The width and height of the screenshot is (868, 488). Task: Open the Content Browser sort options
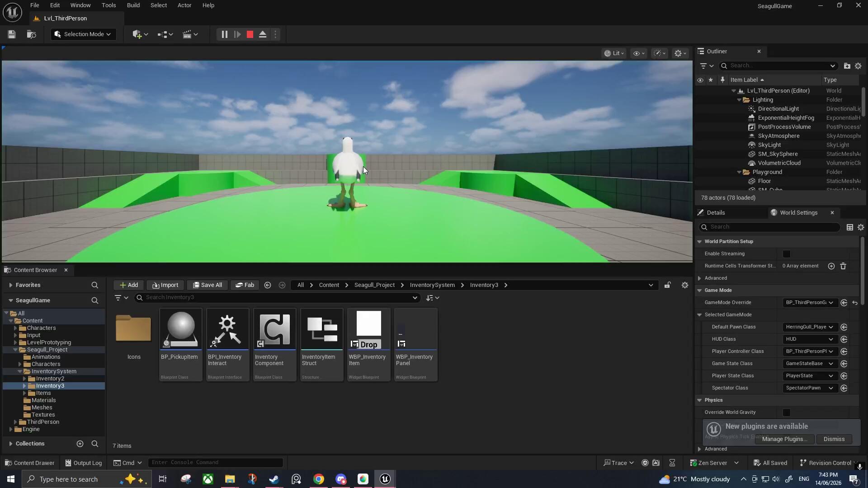(433, 298)
